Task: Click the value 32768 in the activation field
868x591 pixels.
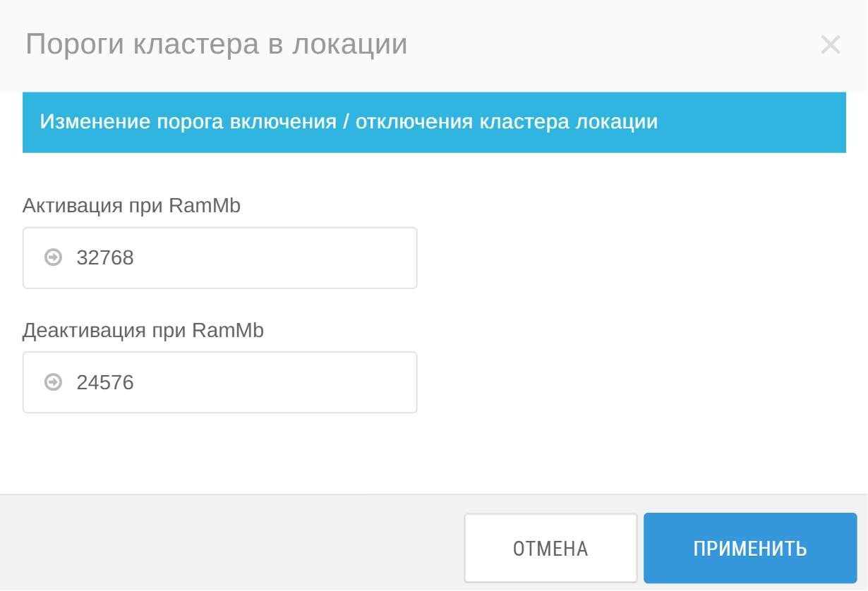Action: tap(105, 258)
